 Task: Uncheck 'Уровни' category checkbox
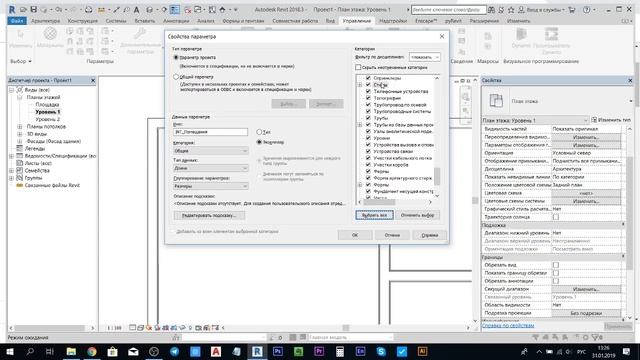coord(368,138)
